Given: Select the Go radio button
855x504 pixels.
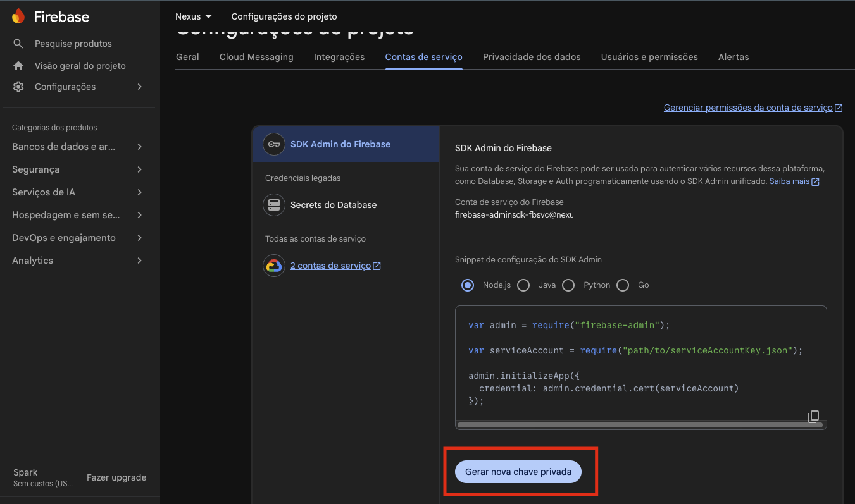Looking at the screenshot, I should click(623, 285).
